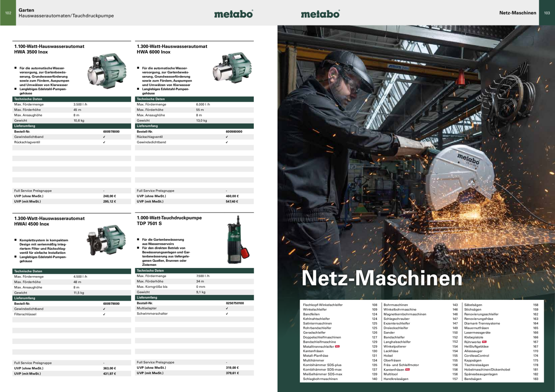
Task: Open index entry Flachkopf-Winkelschleifer
Action: tap(323, 305)
